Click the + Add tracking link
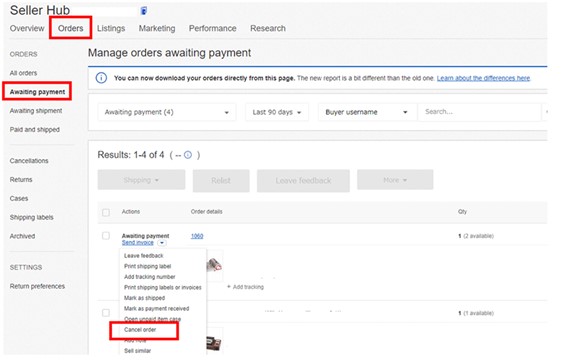The width and height of the screenshot is (567, 364). 245,287
